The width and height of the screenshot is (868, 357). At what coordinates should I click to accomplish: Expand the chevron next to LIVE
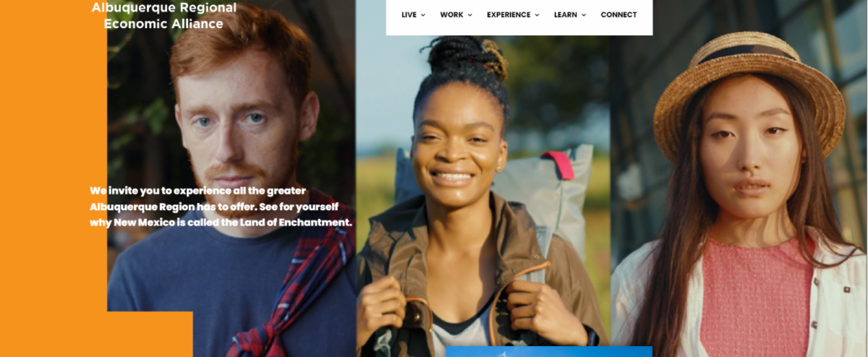(x=423, y=15)
